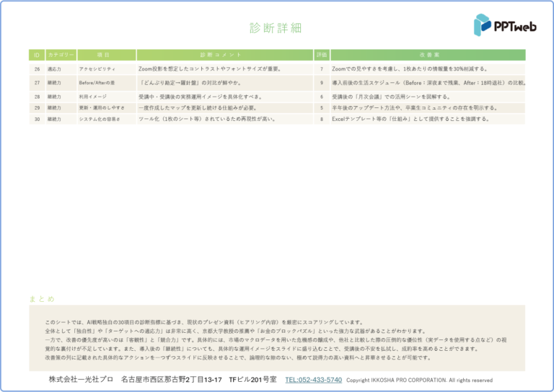Click the score 8 in row 30
Viewport: 554px width, 392px height.
point(322,120)
